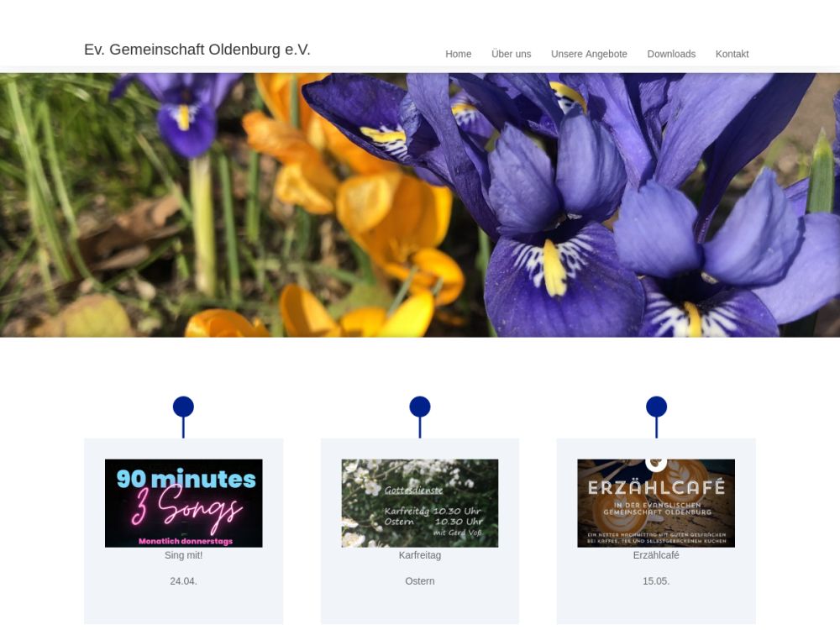Go to the Downloads page
Image resolution: width=840 pixels, height=630 pixels.
tap(671, 54)
